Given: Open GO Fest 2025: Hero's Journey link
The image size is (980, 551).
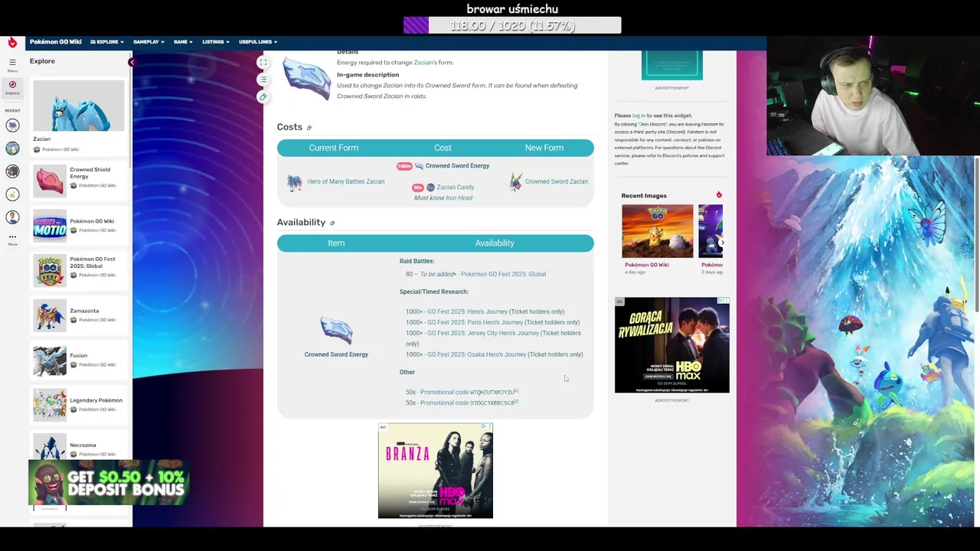Looking at the screenshot, I should pos(467,311).
